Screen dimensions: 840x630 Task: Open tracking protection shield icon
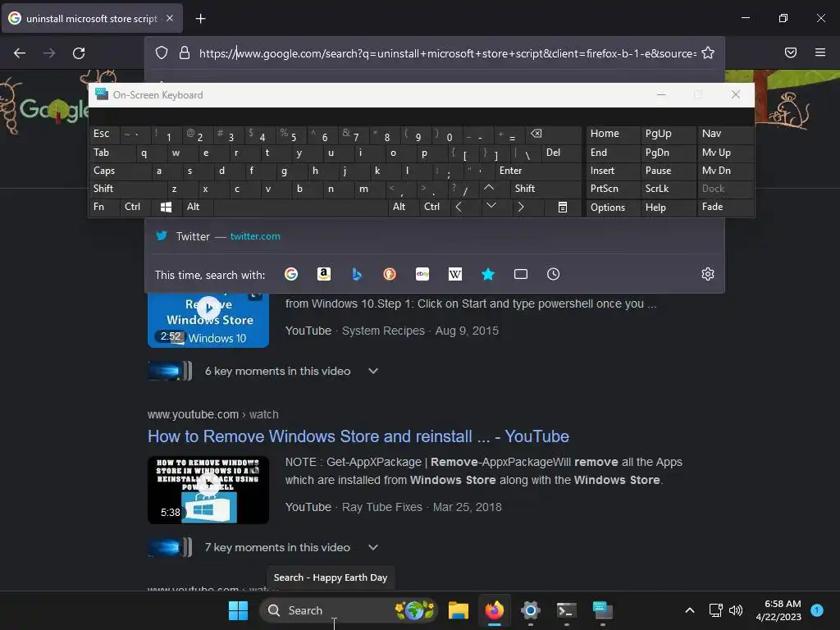(x=162, y=52)
